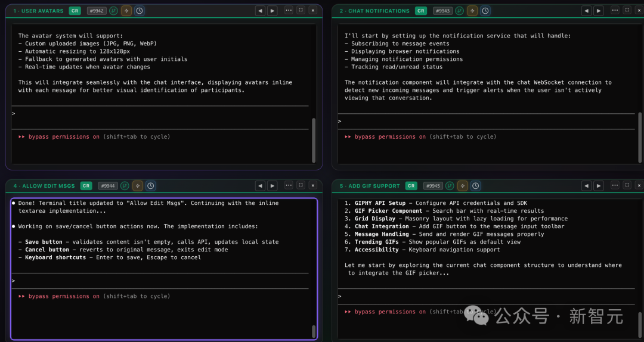This screenshot has height=342, width=644.
Task: Expand Chat Notifications panel to fullscreen
Action: pyautogui.click(x=627, y=10)
